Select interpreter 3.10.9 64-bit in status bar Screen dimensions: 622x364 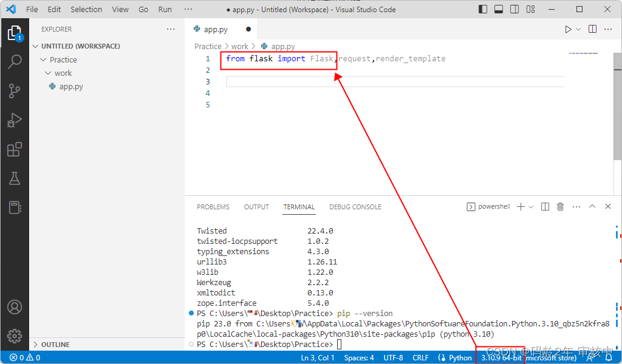pyautogui.click(x=529, y=358)
